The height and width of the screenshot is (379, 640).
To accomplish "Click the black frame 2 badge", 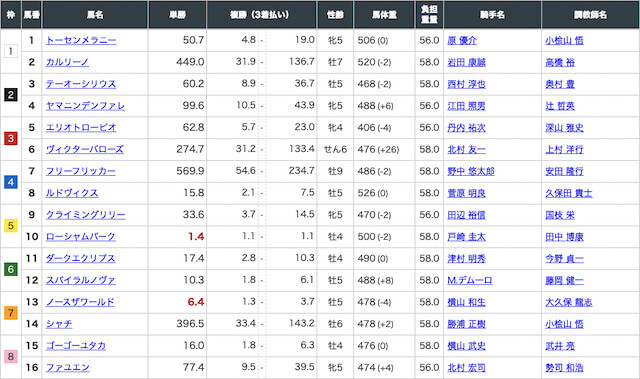I will point(11,95).
